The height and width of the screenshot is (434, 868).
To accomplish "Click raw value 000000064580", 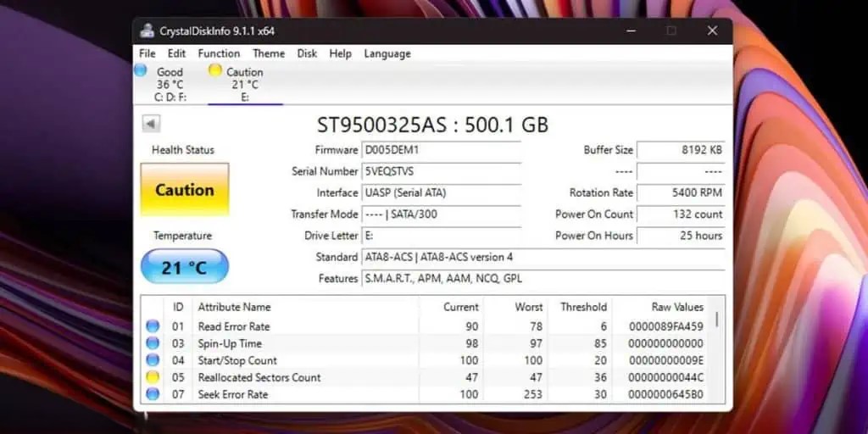I will click(x=666, y=394).
